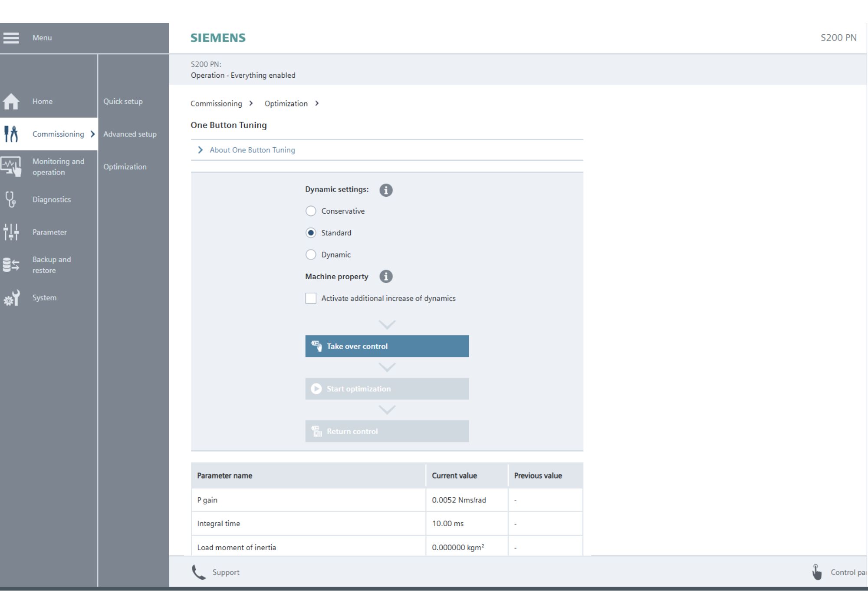
Task: Click Operation - Everything enabled status text
Action: pos(243,75)
